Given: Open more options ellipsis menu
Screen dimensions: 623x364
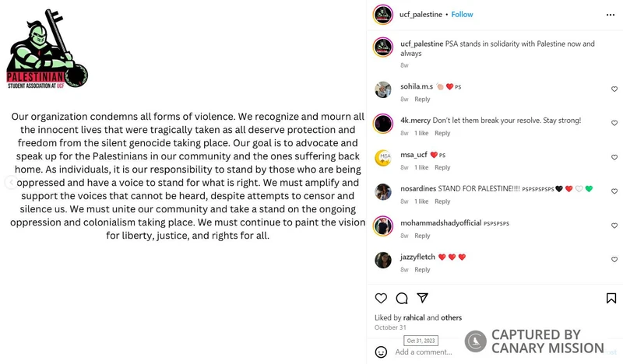Looking at the screenshot, I should coord(611,14).
